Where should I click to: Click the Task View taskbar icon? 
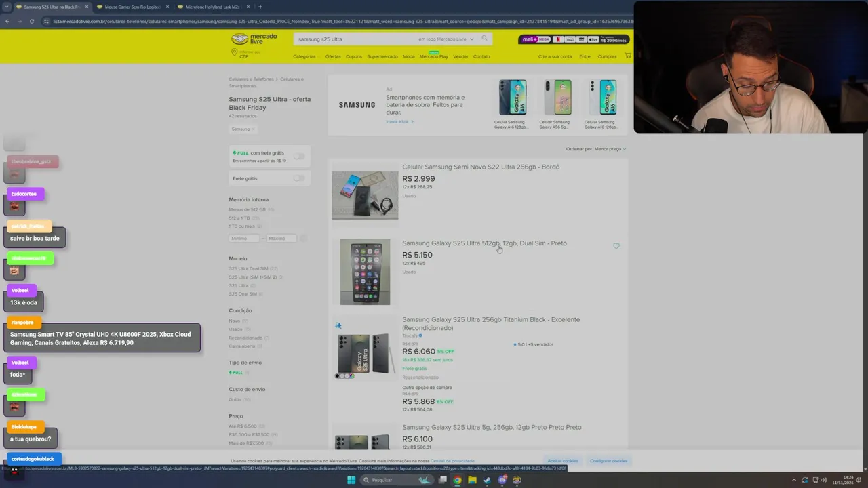tap(443, 480)
